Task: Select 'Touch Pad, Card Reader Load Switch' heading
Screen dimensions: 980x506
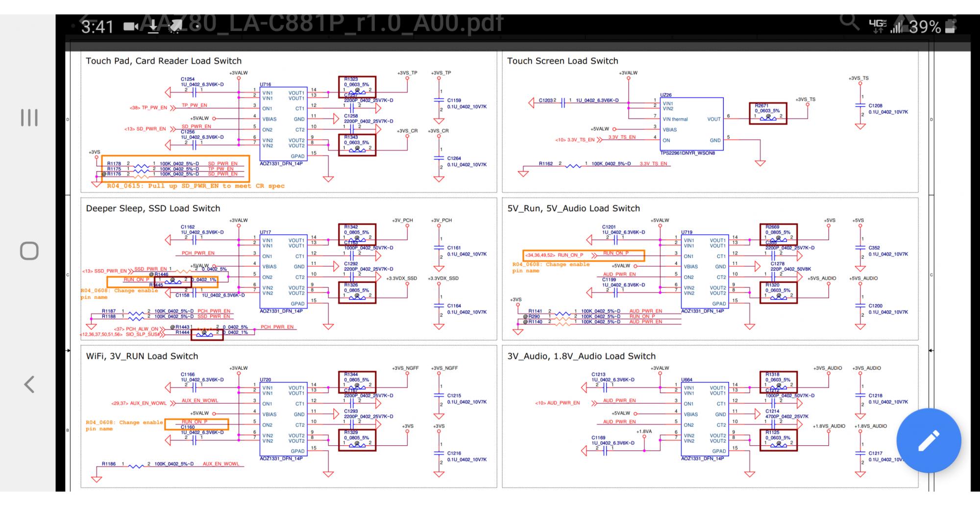Action: tap(164, 61)
